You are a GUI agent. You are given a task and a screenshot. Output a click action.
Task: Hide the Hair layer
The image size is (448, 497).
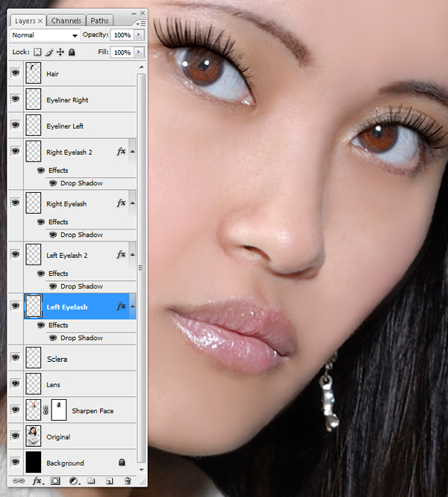pyautogui.click(x=15, y=73)
